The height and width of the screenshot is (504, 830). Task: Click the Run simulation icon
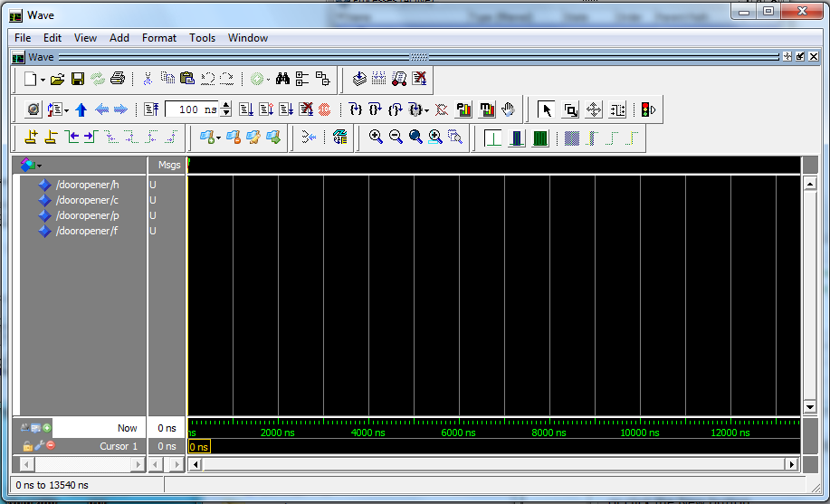tap(246, 109)
